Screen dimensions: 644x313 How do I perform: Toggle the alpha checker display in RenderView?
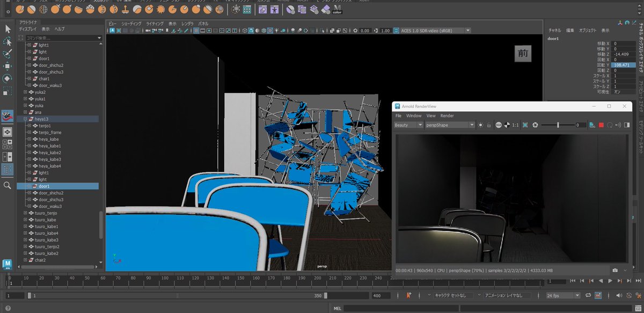click(x=506, y=125)
